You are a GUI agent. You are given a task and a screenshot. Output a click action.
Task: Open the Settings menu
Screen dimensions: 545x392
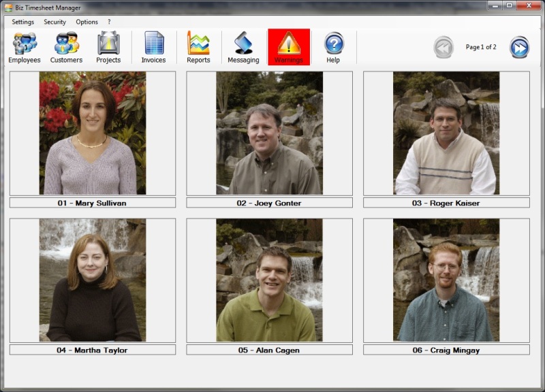pyautogui.click(x=22, y=22)
